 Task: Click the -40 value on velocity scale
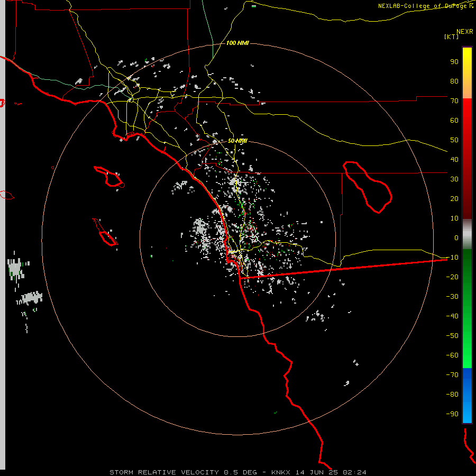click(452, 316)
